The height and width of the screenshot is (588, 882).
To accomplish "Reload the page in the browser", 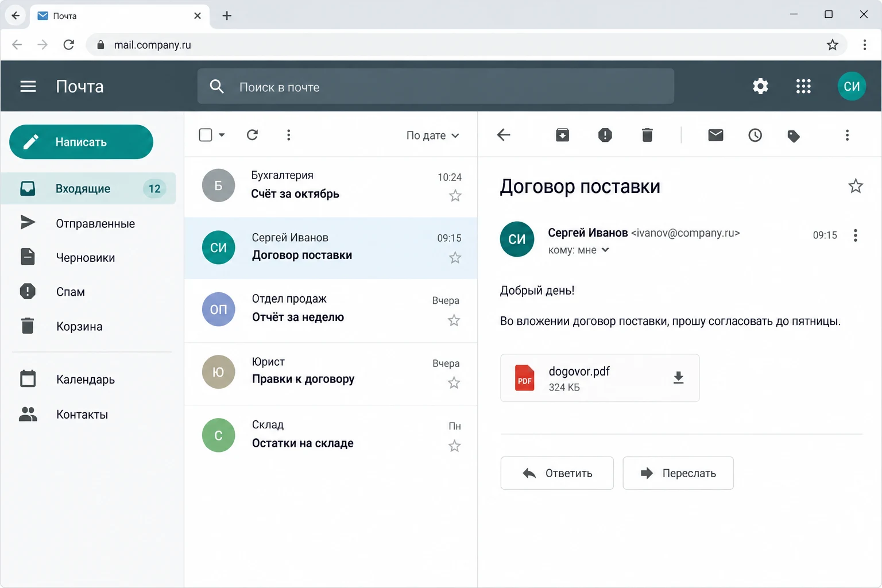I will coord(68,45).
